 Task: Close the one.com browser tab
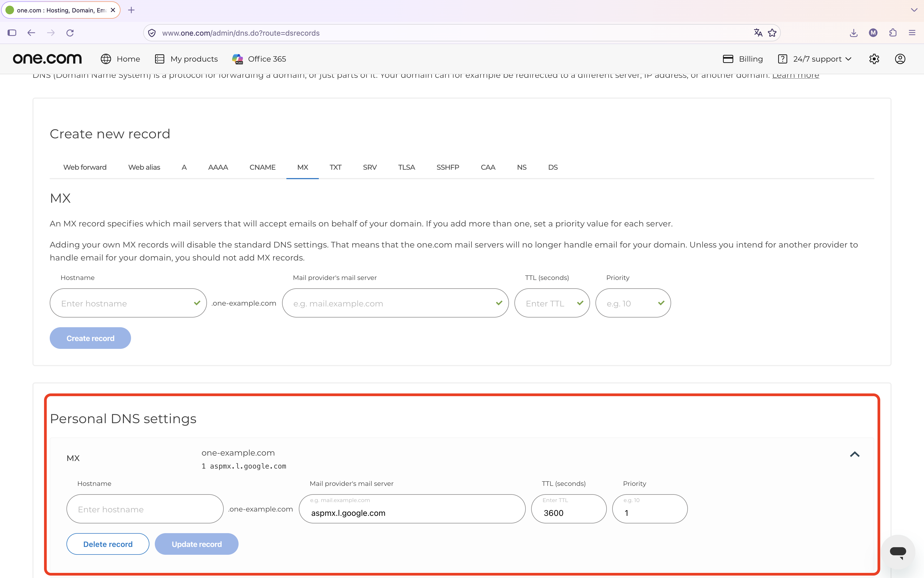[x=113, y=10]
